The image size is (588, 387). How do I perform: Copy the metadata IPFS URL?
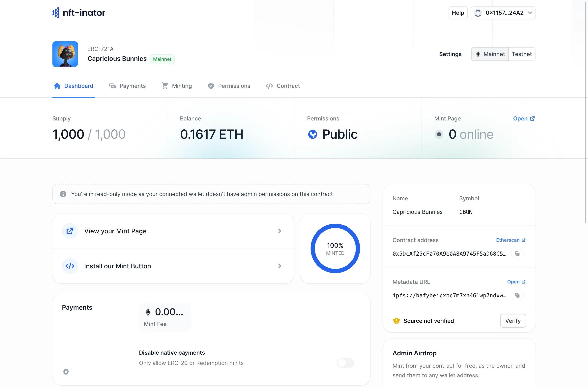[518, 295]
